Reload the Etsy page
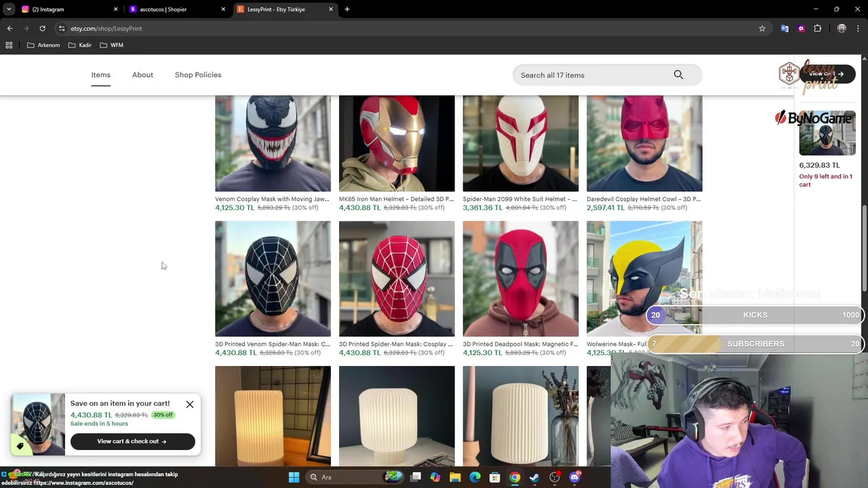This screenshot has width=868, height=488. click(x=42, y=28)
